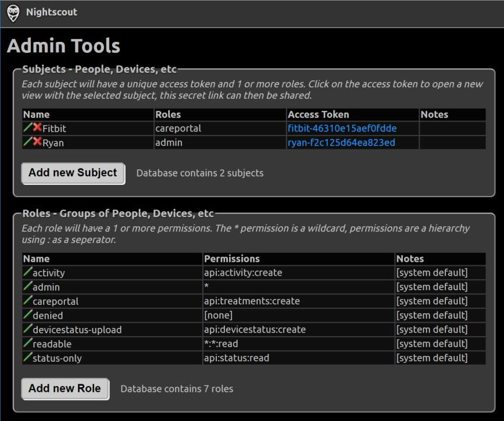The image size is (504, 421).
Task: Click the Name column header in Roles table
Action: [36, 259]
